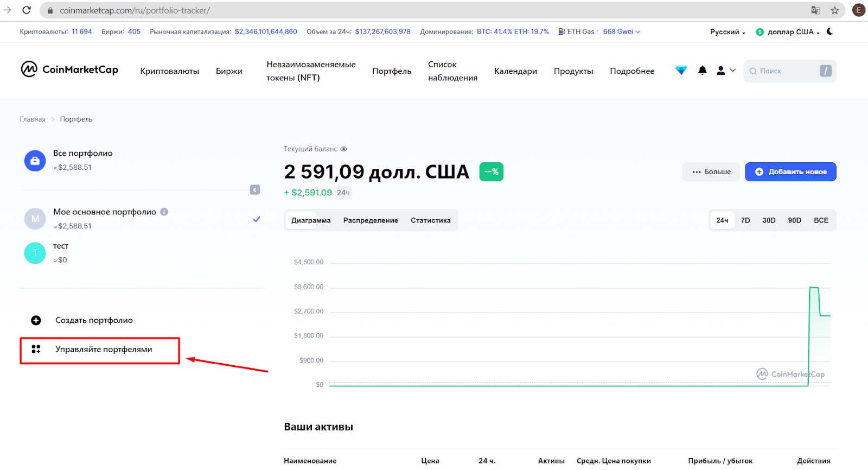Screen dimensions: 868x470
Task: Open the notifications bell
Action: tap(703, 71)
